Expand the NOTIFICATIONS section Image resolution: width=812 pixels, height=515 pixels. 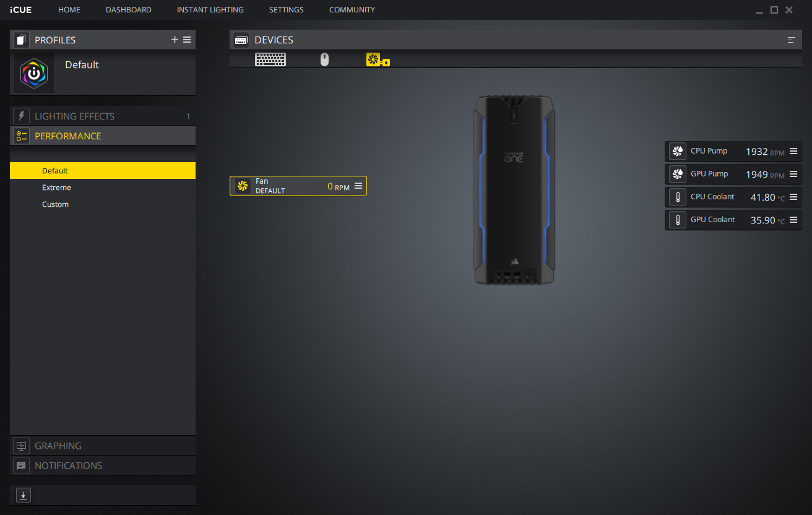tap(103, 465)
